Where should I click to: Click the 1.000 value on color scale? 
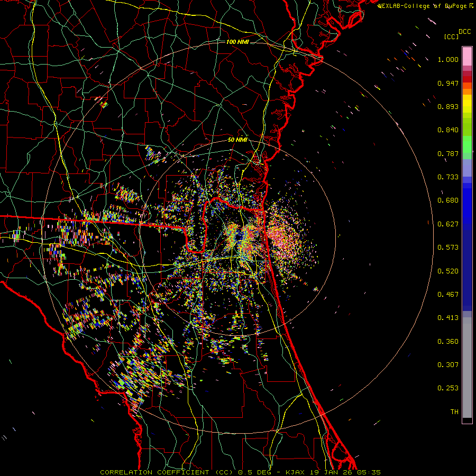[448, 60]
